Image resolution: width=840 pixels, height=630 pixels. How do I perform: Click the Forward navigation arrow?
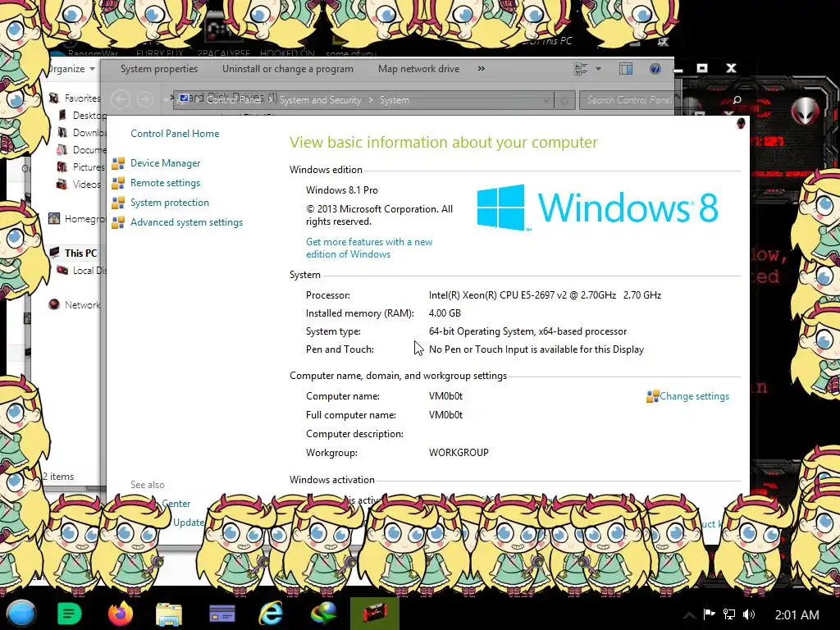coord(144,99)
